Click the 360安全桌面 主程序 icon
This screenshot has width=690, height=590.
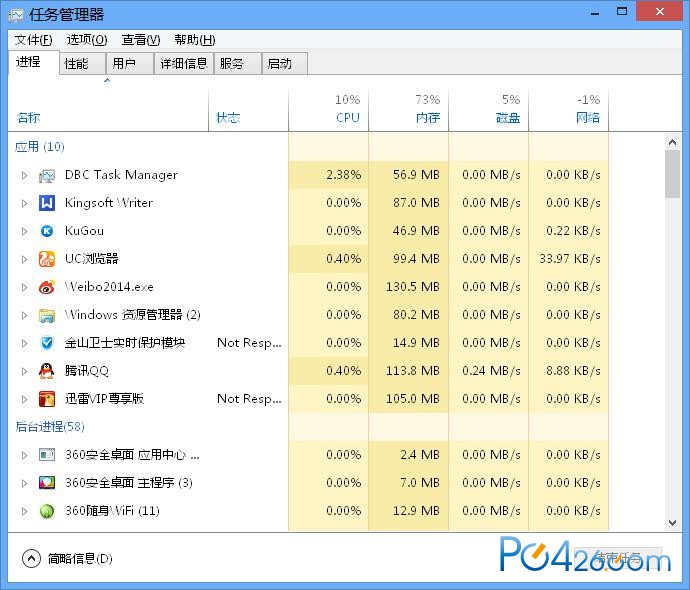(47, 483)
